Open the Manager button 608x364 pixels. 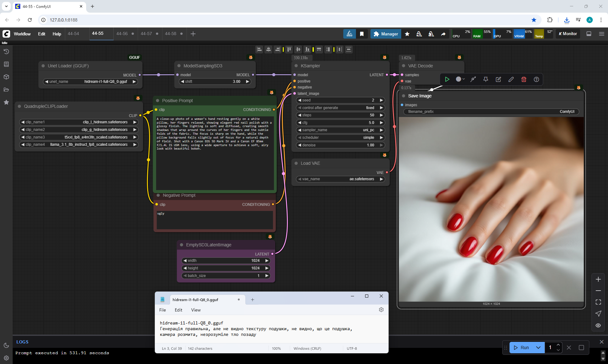pyautogui.click(x=385, y=34)
